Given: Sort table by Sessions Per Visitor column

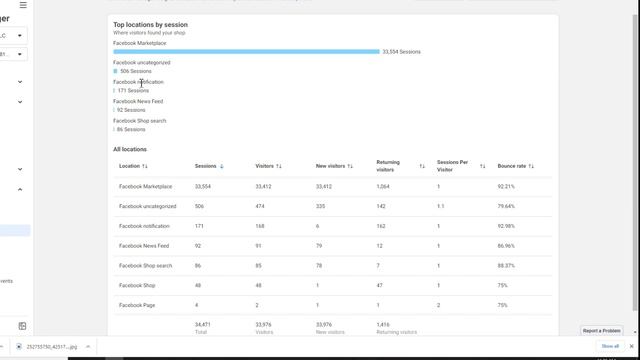Looking at the screenshot, I should 482,166.
